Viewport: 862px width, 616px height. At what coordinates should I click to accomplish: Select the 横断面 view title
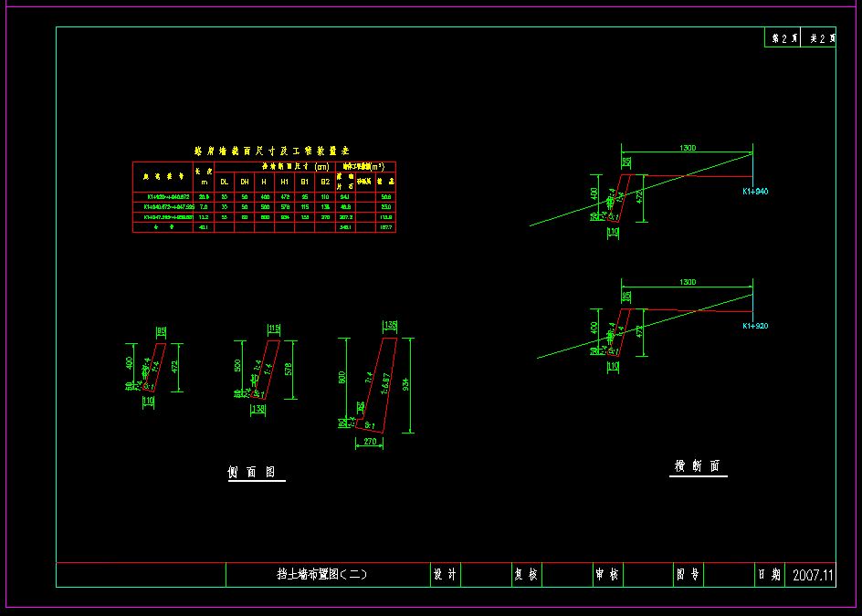coord(698,466)
